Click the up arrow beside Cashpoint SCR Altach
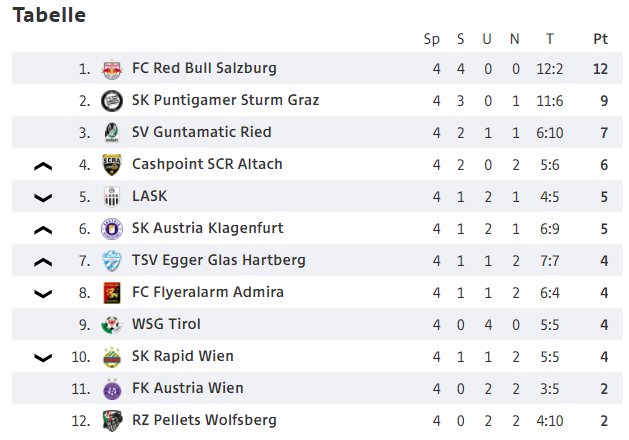The width and height of the screenshot is (629, 440). point(43,166)
